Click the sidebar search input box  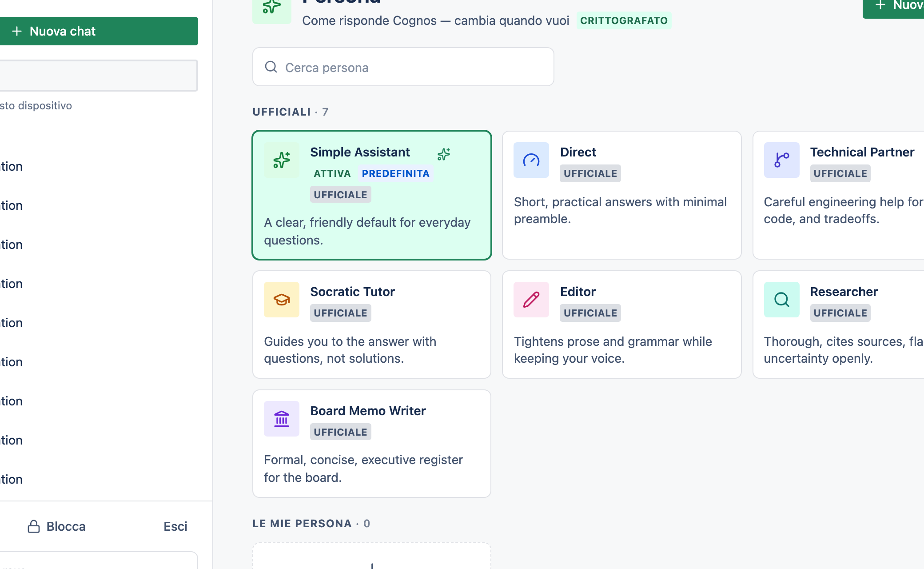(99, 76)
